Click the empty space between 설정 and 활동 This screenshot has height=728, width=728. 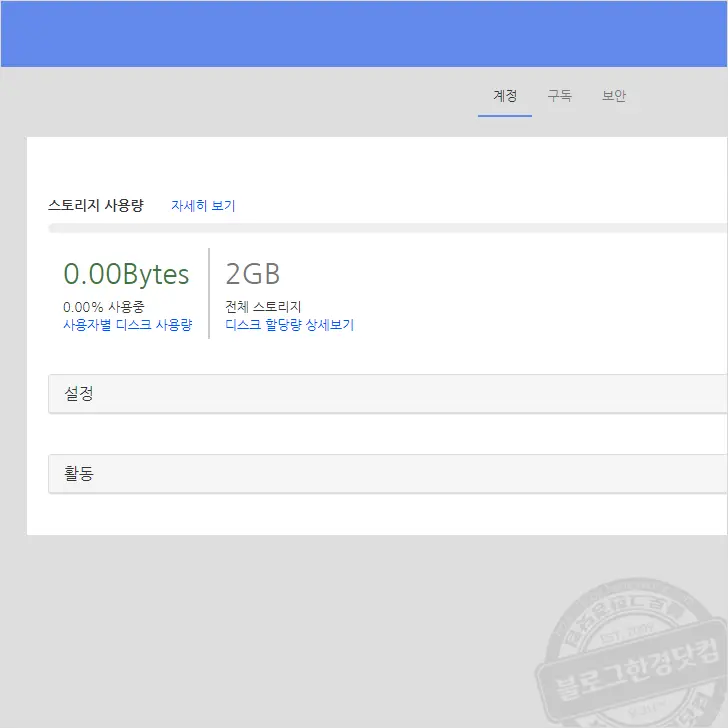click(x=387, y=434)
